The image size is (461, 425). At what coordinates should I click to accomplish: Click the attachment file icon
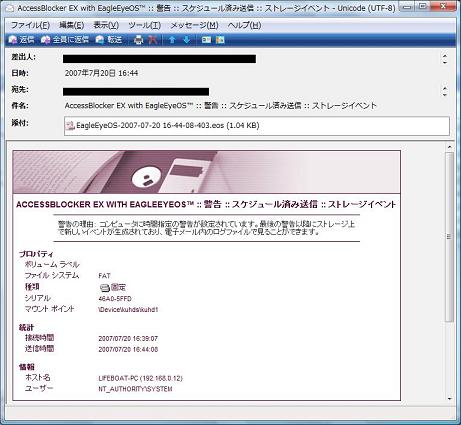point(70,125)
